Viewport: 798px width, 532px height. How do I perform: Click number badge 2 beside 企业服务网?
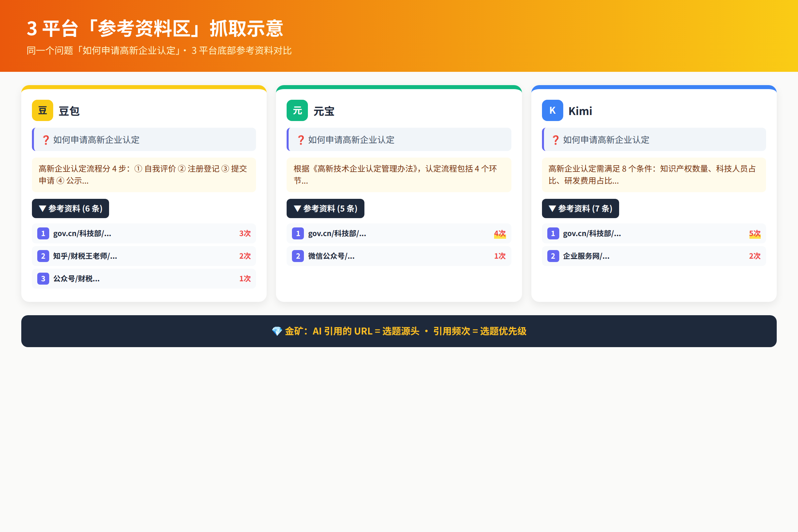click(553, 256)
